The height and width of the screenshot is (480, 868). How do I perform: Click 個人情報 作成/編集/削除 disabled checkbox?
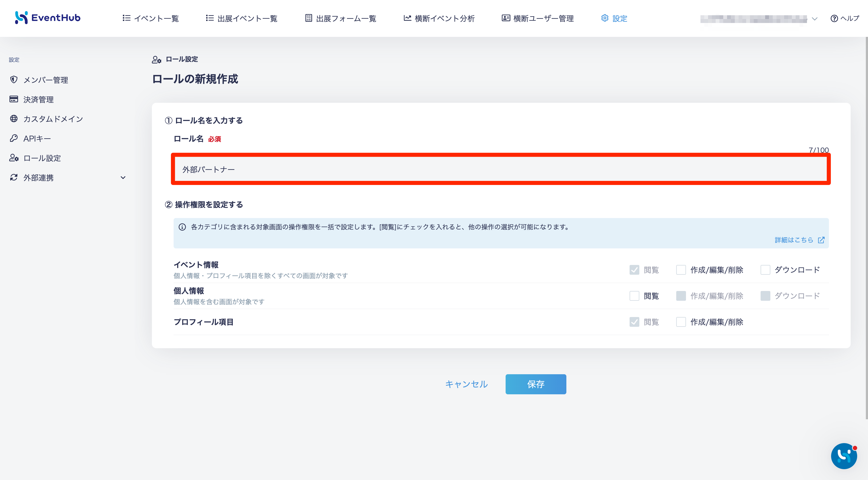click(x=681, y=296)
